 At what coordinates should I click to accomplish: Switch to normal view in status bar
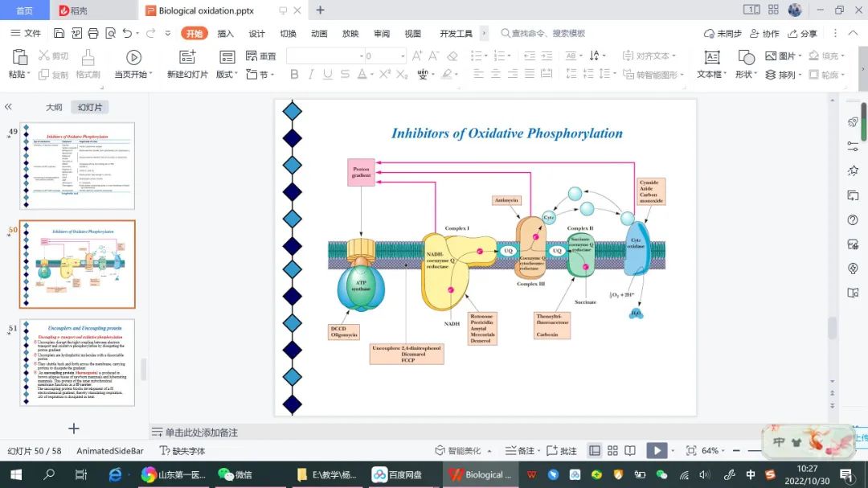tap(595, 451)
